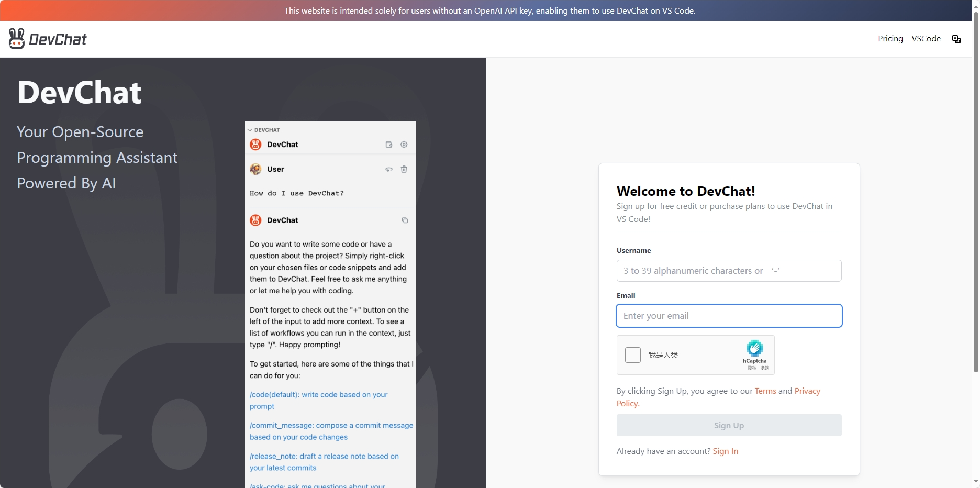Click the hCaptcha logo

coord(754,351)
